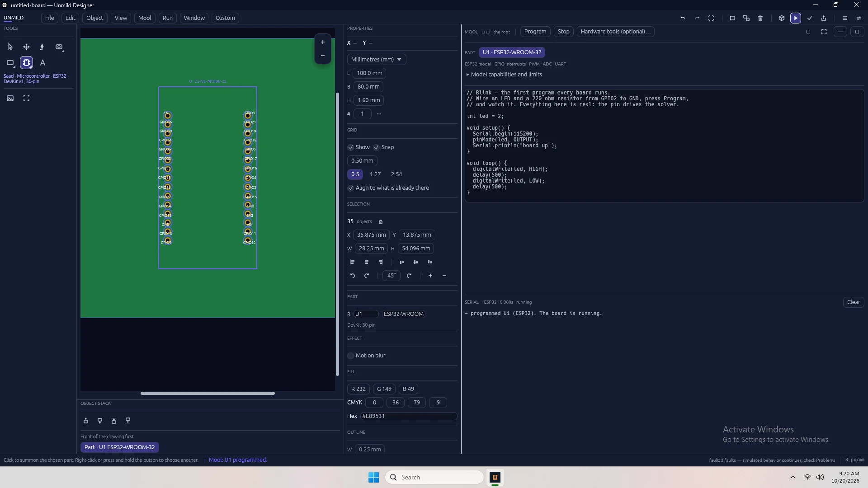Toggle the grid Snap checkbox
Image resolution: width=868 pixels, height=488 pixels.
coord(376,147)
